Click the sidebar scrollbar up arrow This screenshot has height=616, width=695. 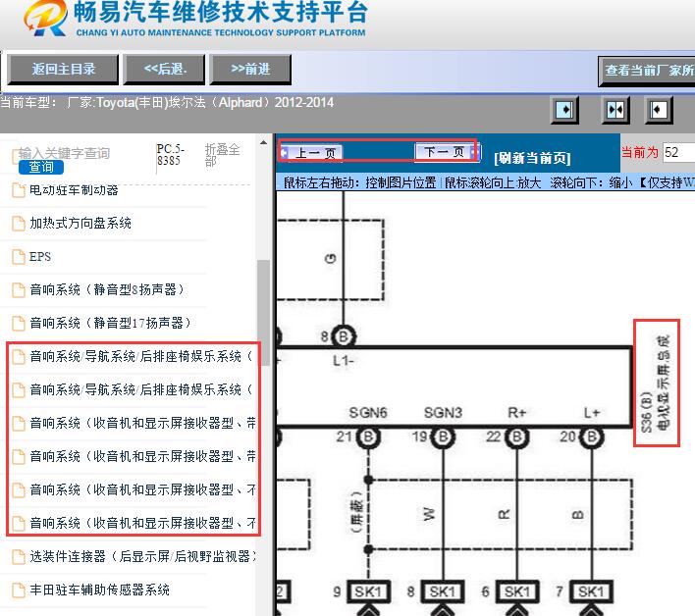pos(263,142)
